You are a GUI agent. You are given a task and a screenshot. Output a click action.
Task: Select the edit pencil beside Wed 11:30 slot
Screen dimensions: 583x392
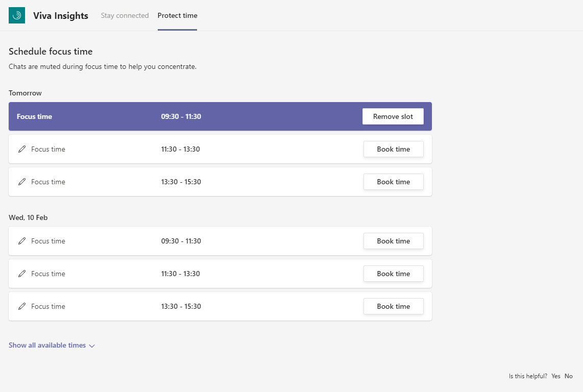coord(22,273)
